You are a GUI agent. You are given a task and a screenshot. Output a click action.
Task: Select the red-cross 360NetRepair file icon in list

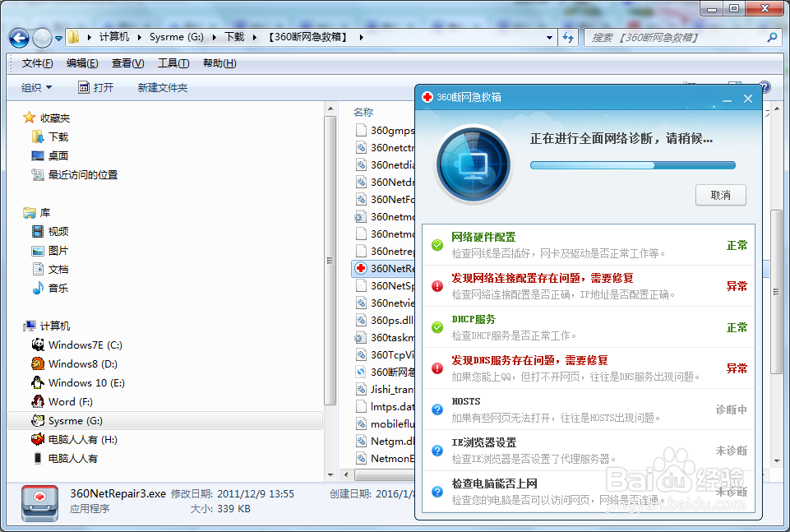pos(359,268)
